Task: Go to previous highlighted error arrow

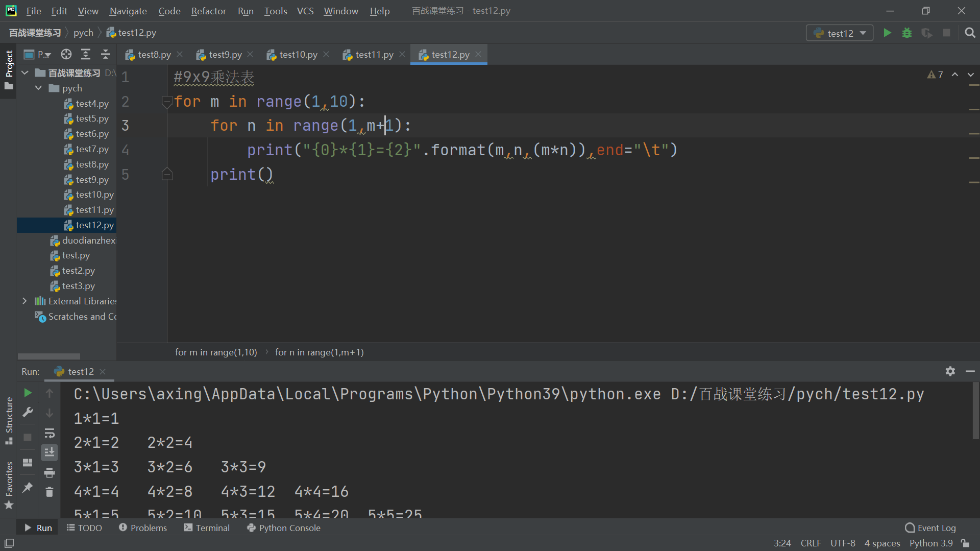Action: (x=955, y=75)
